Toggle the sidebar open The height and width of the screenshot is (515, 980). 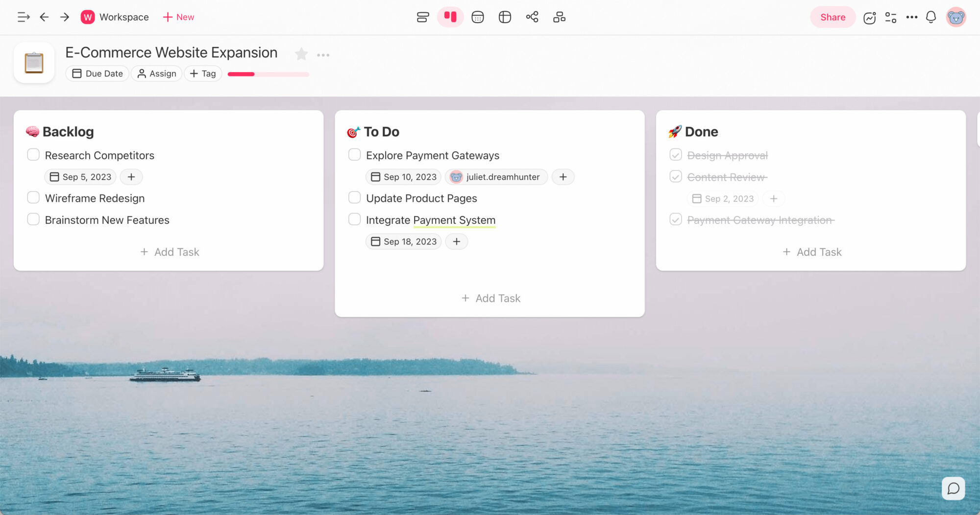click(23, 17)
